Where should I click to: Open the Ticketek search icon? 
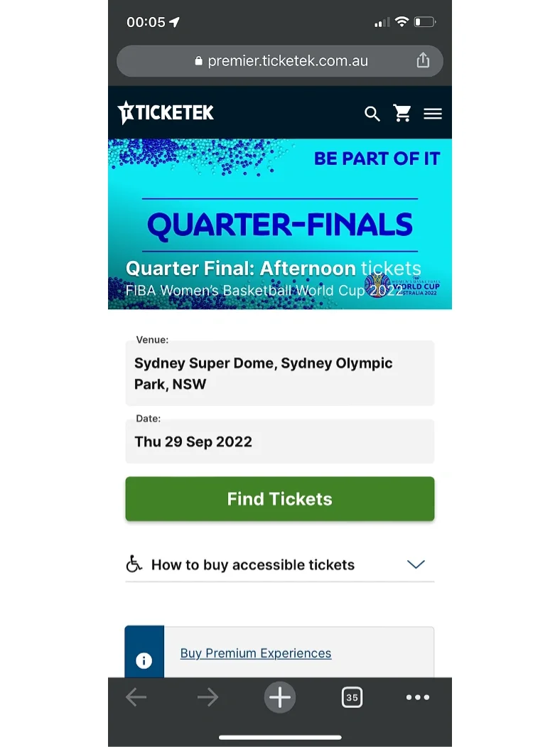pos(372,114)
